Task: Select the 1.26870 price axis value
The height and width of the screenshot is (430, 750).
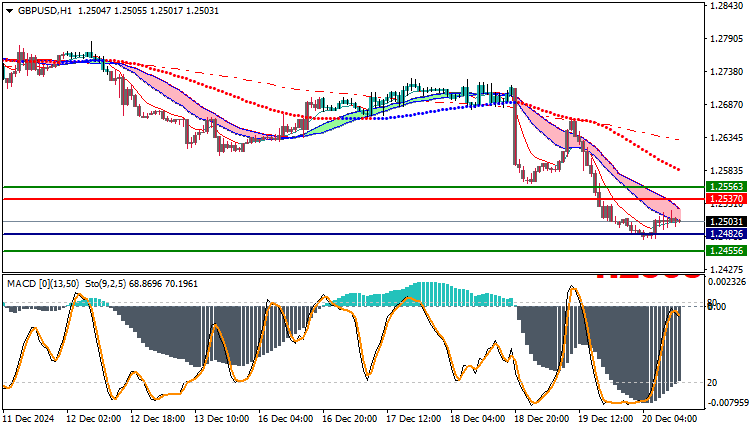Action: pyautogui.click(x=727, y=105)
